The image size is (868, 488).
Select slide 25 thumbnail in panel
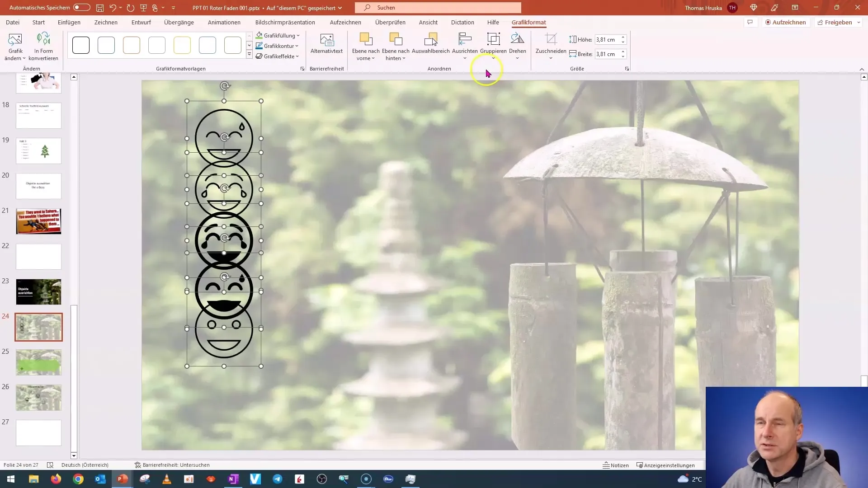39,362
